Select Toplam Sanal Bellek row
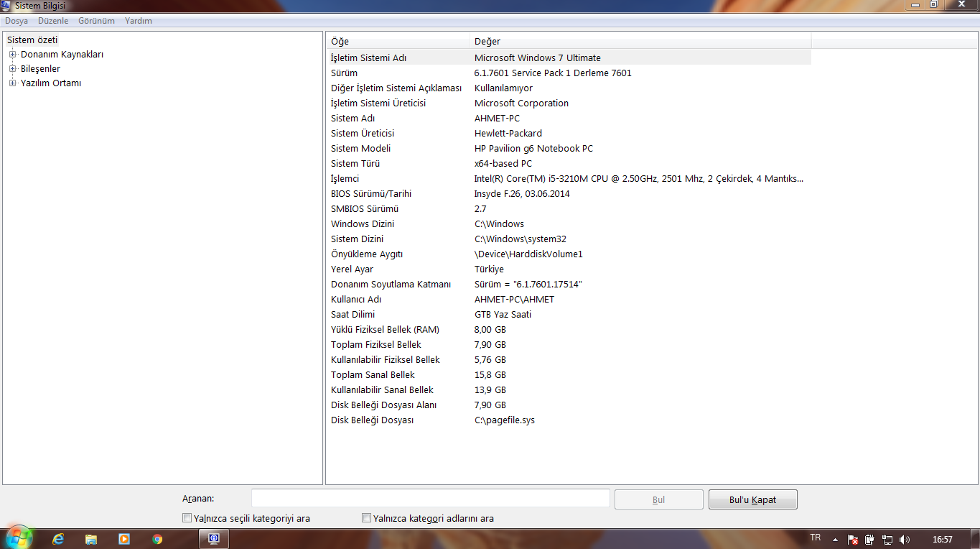Image resolution: width=980 pixels, height=549 pixels. coord(569,375)
